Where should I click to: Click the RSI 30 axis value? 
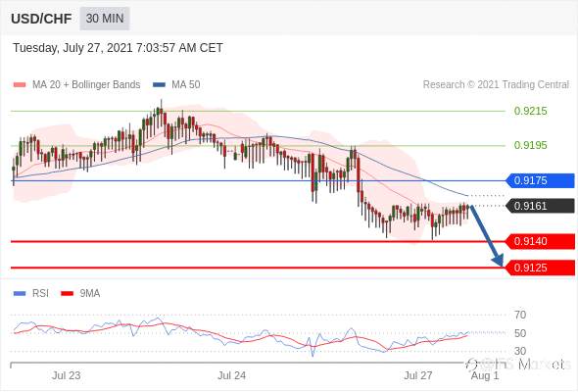click(520, 351)
